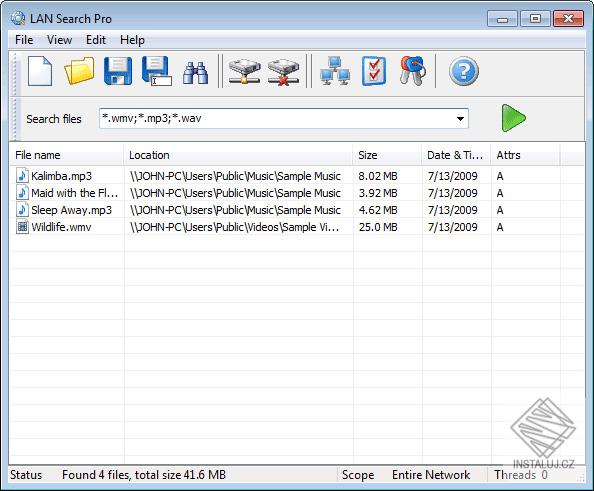Click Entire Network in the status bar
Image resolution: width=594 pixels, height=491 pixels.
coord(431,475)
